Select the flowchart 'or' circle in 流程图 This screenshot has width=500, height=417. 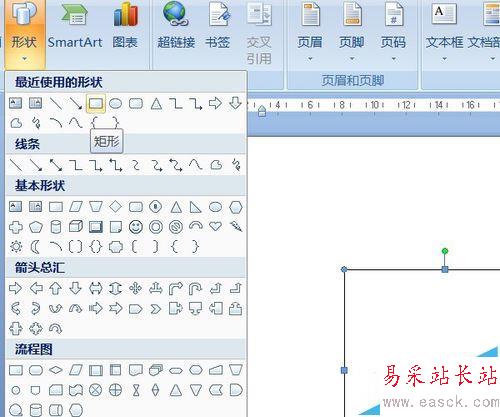coord(116,390)
